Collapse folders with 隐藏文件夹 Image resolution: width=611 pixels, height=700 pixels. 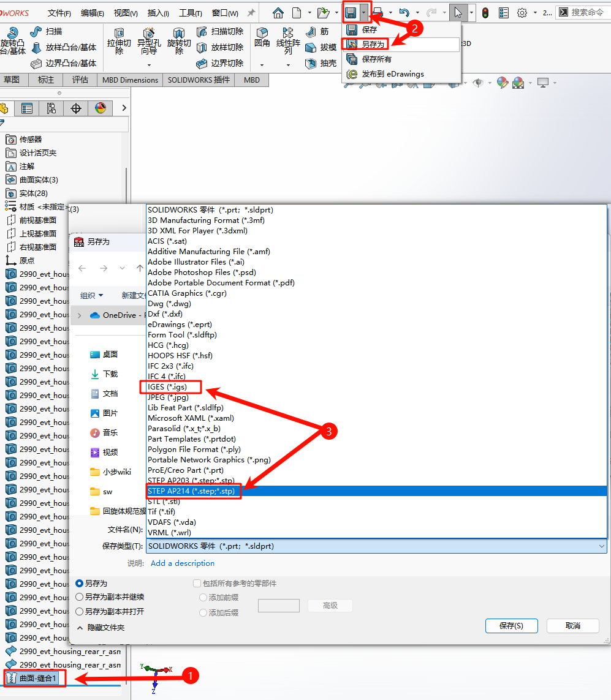(x=101, y=628)
